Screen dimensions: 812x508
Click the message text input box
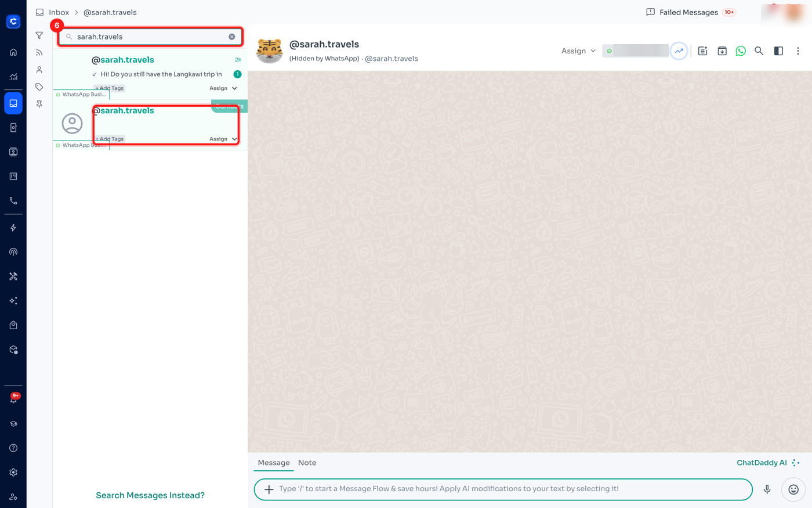[x=503, y=489]
